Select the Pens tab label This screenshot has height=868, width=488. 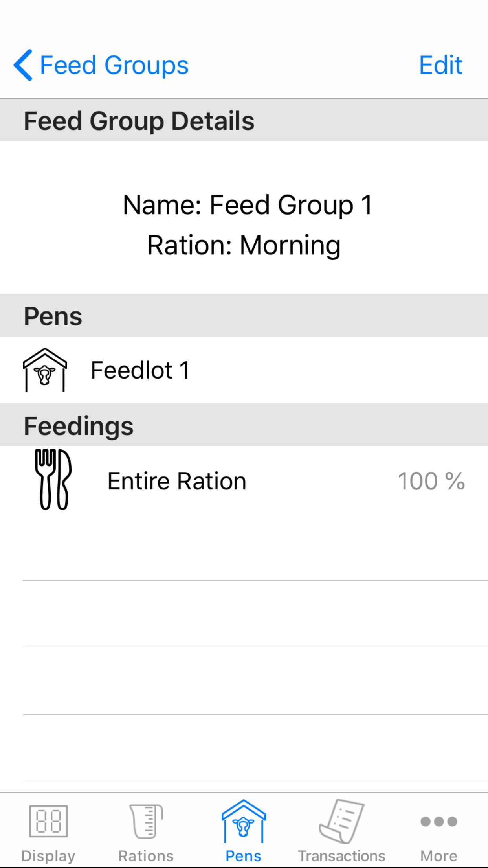pyautogui.click(x=244, y=856)
